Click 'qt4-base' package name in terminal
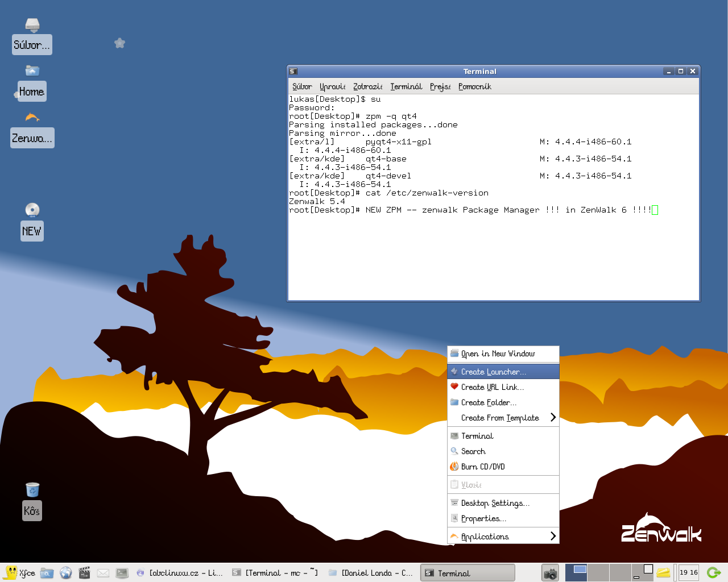This screenshot has width=728, height=582. point(386,159)
